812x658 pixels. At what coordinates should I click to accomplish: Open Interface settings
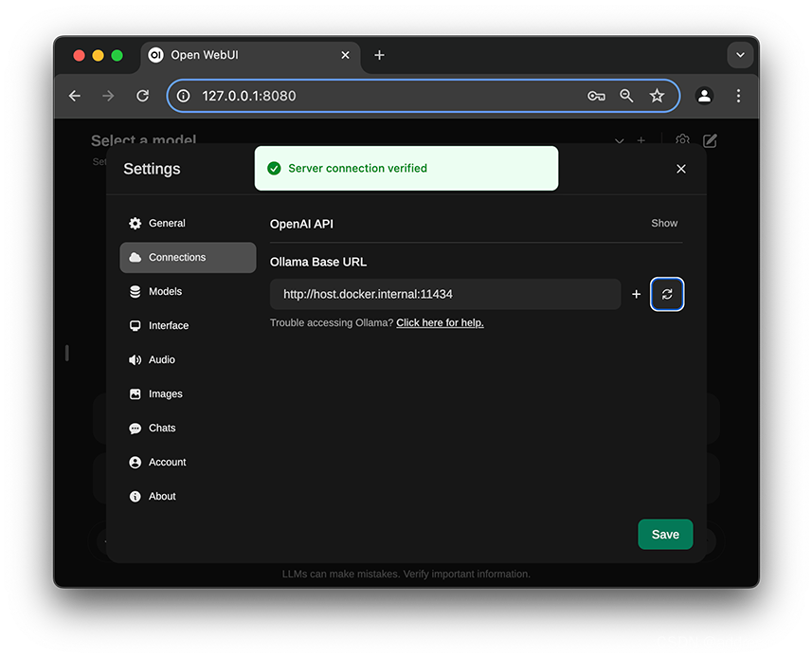coord(188,326)
